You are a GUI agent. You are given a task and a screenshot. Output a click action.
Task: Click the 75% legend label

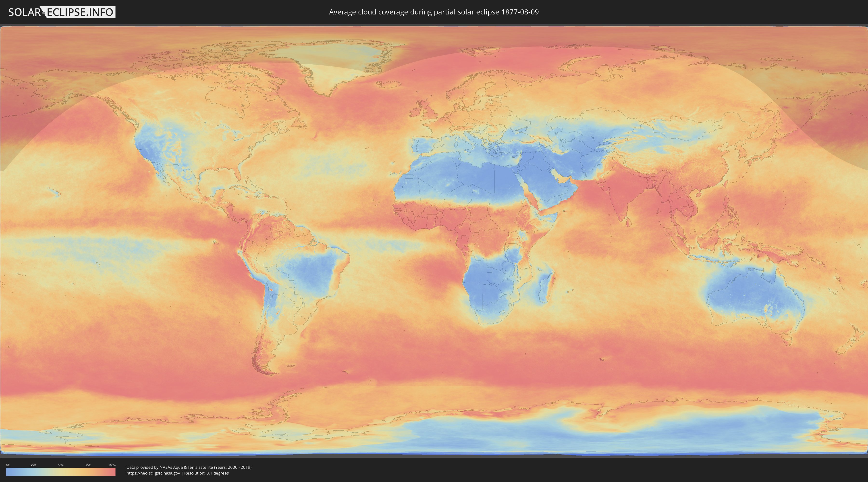tap(88, 465)
